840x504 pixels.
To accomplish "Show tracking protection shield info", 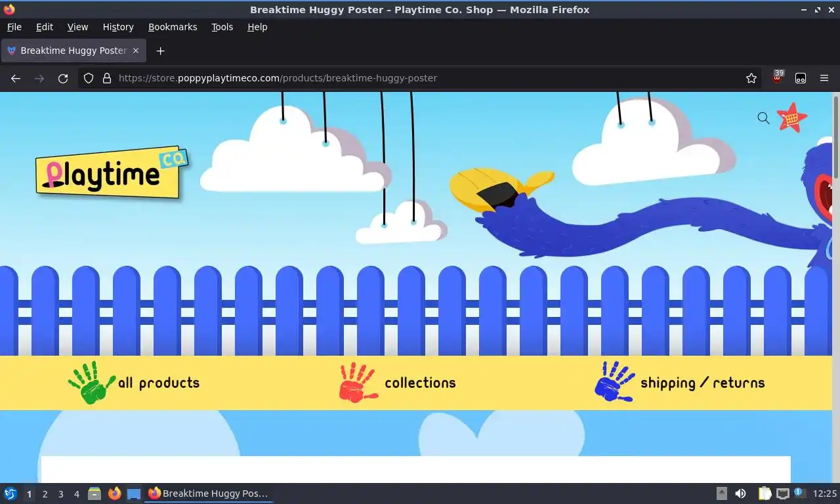I will (x=89, y=78).
